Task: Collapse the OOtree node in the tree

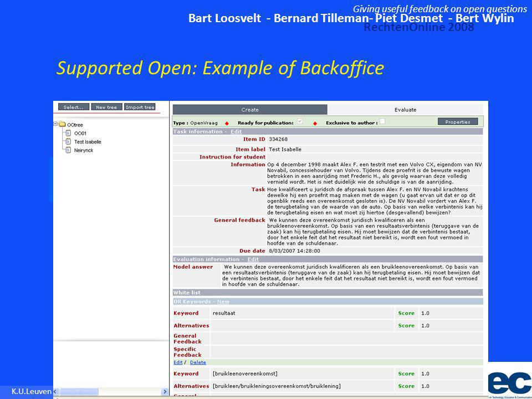Action: pos(55,124)
